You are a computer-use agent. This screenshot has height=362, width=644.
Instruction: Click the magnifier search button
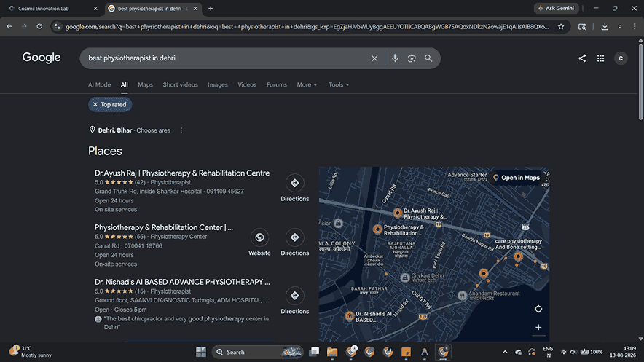[x=428, y=58]
